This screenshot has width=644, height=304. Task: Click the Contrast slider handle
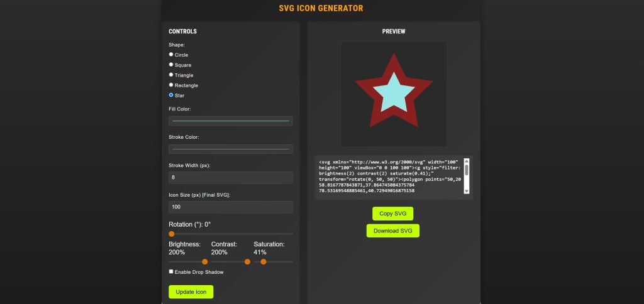coord(247,262)
